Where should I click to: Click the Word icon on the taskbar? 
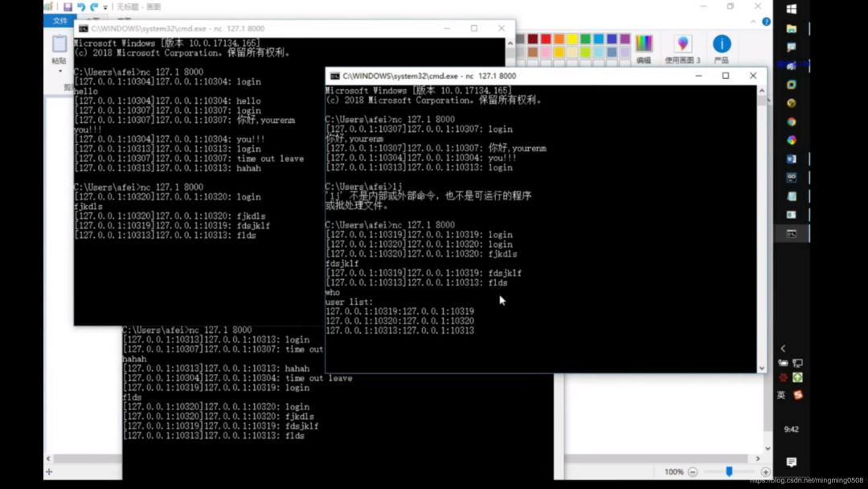pyautogui.click(x=791, y=159)
